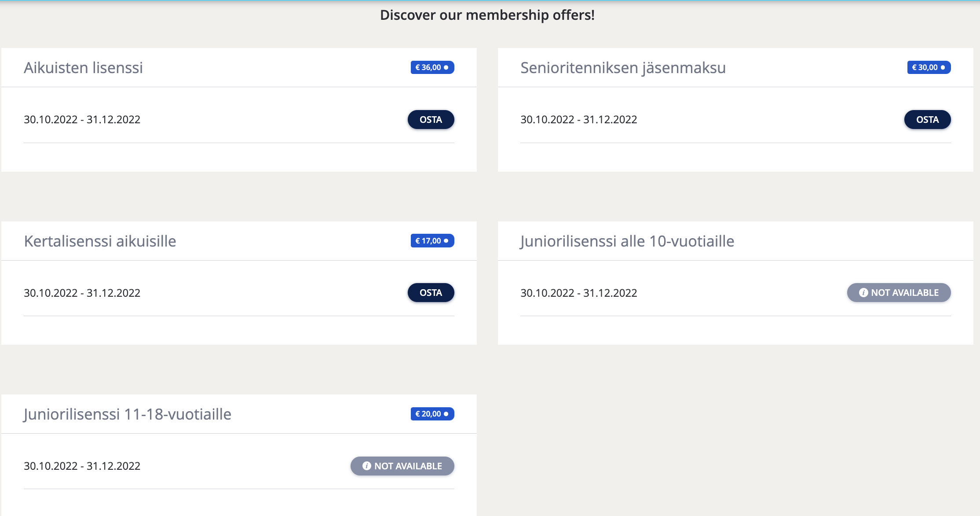Click the Senioritenniksen jäsenmaksu date range

[x=578, y=120]
